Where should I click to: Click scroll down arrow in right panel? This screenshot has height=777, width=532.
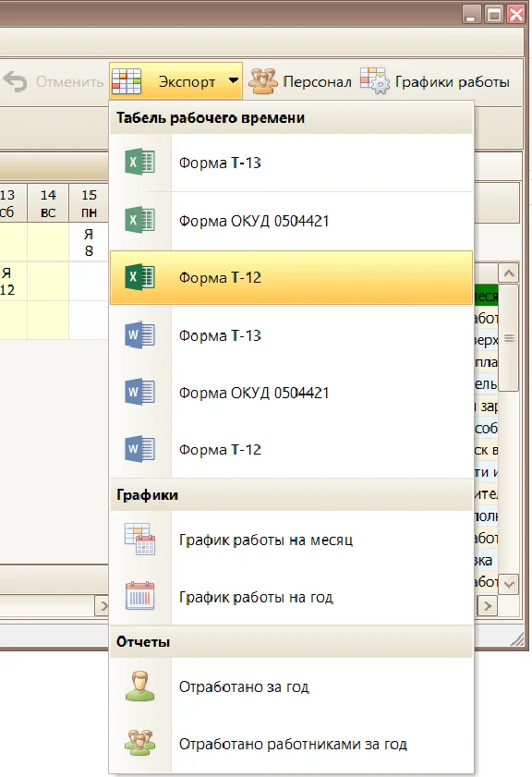coord(509,584)
